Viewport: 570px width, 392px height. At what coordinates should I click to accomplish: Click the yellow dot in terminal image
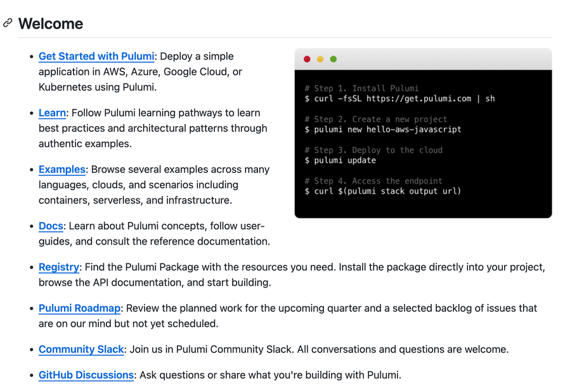320,59
